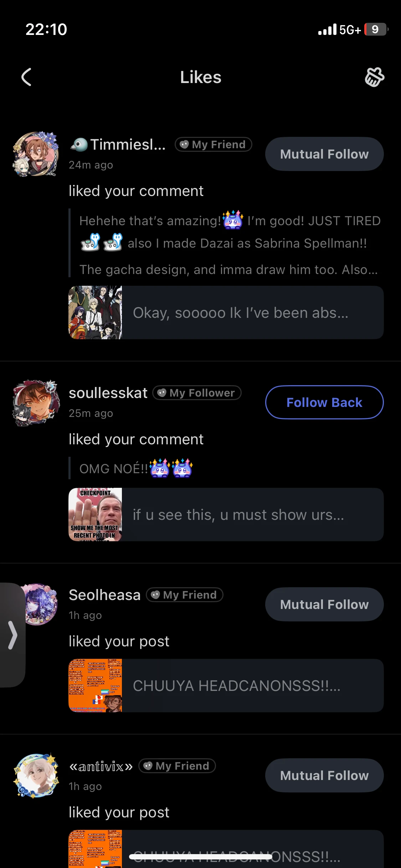Click Follow Back for soullesskat
Screen dimensions: 401x868
[324, 402]
